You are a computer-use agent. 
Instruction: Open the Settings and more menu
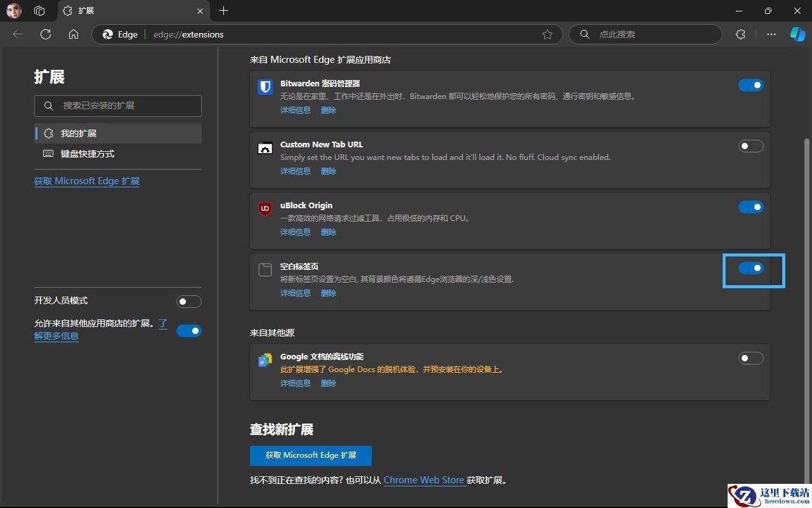click(x=771, y=34)
